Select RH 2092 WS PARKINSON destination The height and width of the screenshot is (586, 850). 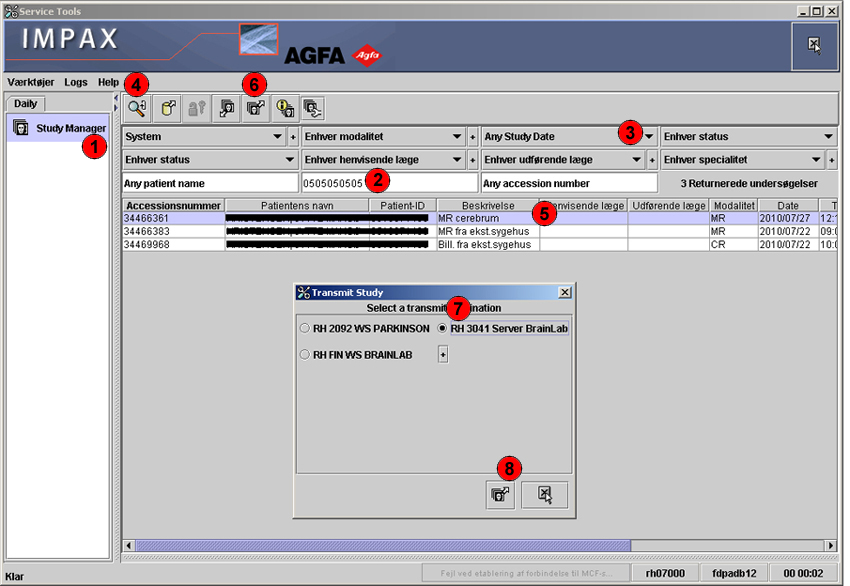[305, 328]
